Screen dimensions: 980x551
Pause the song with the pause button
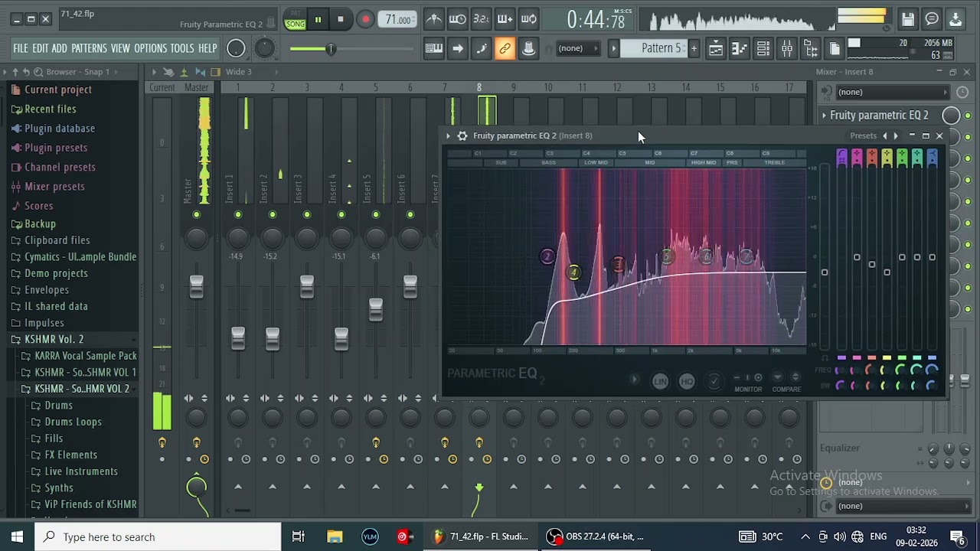(317, 19)
